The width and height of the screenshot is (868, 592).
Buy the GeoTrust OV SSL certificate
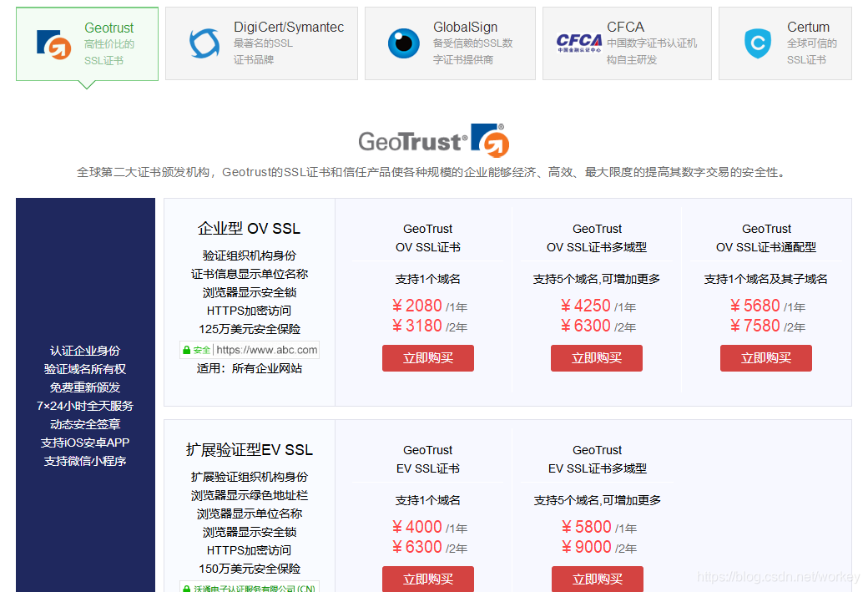[x=428, y=358]
